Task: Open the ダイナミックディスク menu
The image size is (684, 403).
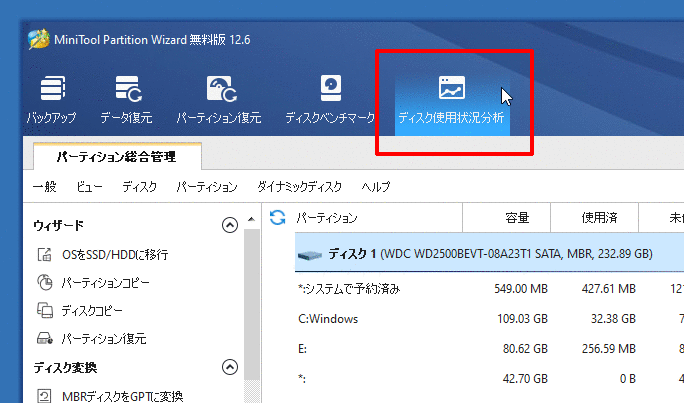Action: pos(299,187)
